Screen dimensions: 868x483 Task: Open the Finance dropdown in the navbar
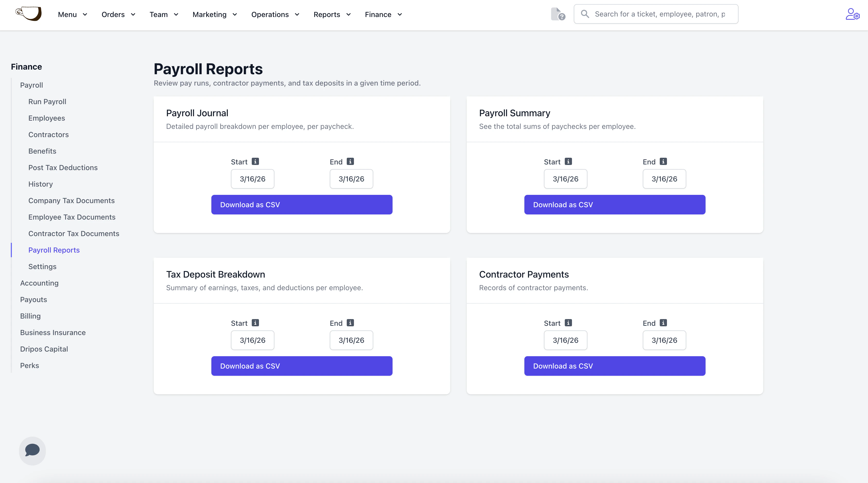point(383,14)
